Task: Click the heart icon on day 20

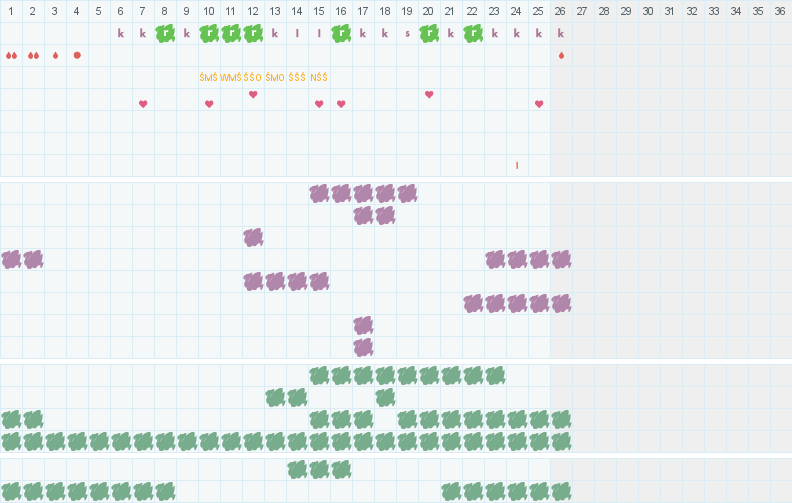Action: 429,94
